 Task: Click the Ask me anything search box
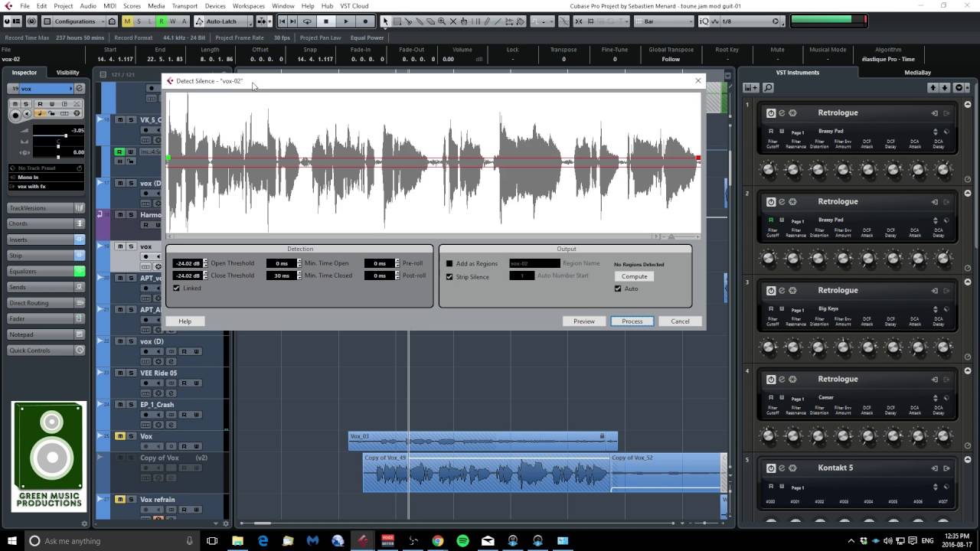click(111, 541)
